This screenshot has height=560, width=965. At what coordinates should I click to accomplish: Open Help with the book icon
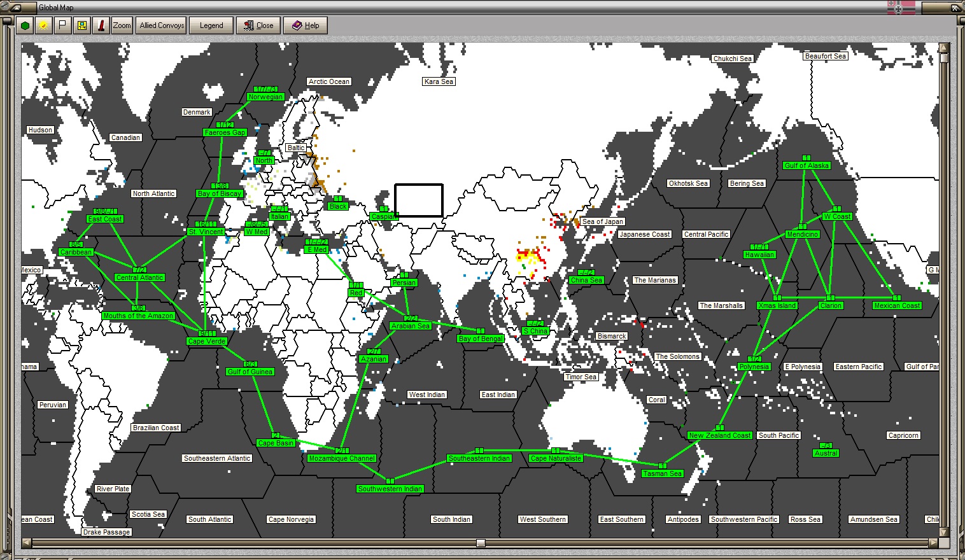pos(306,25)
